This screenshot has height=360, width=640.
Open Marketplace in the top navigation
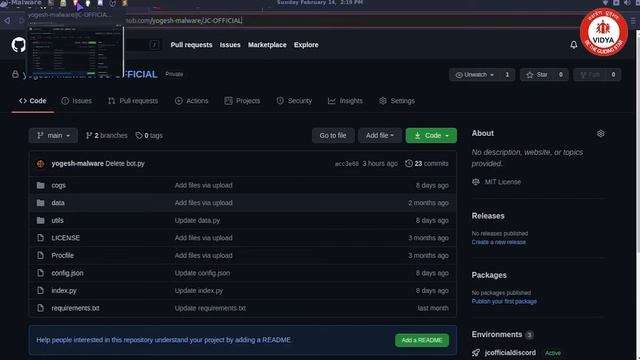267,45
